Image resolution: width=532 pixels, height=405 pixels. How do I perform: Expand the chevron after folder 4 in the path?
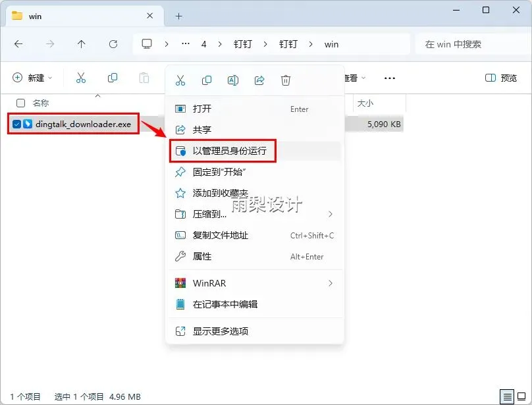pyautogui.click(x=220, y=44)
